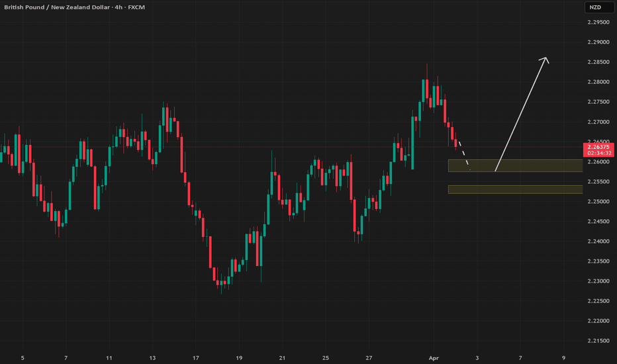This screenshot has height=364, width=617.
Task: Click price axis label 2.23500
Action: click(x=598, y=261)
